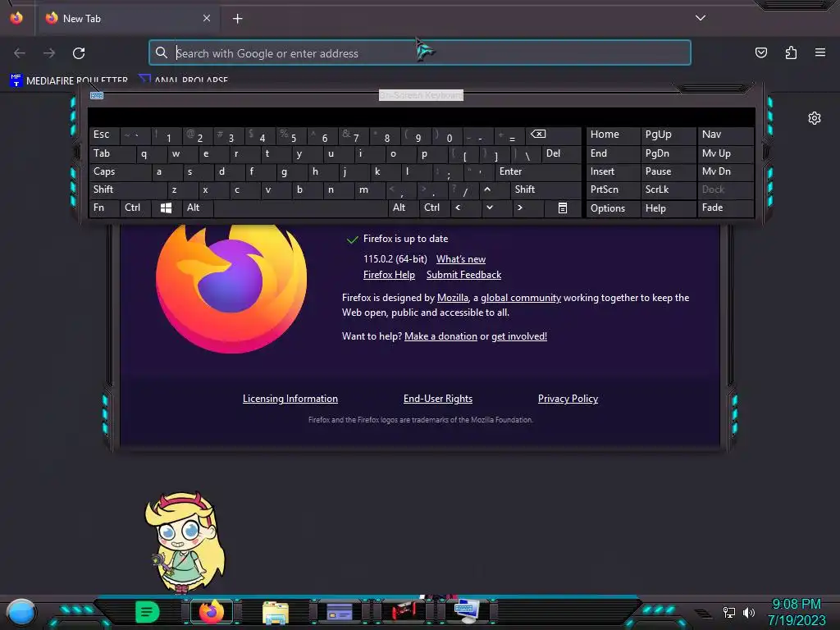Open the green chat app taskbar icon
840x630 pixels.
coord(148,612)
